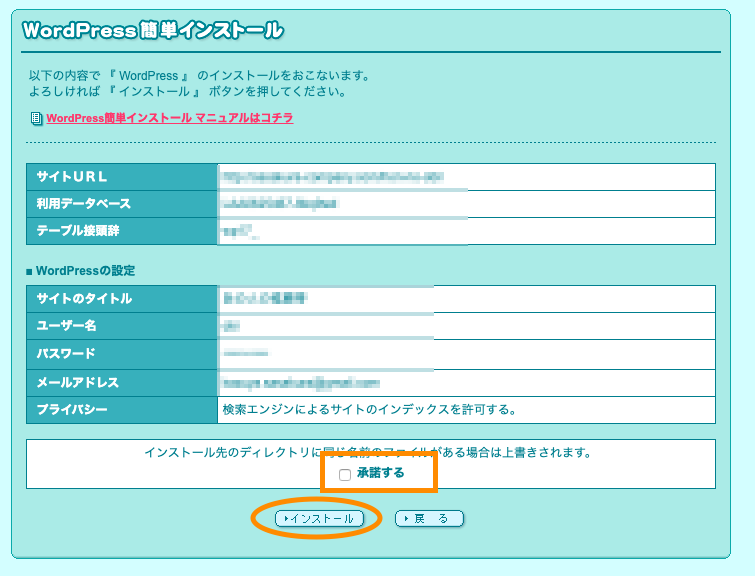Click the WordPress簡単インストール page title

pos(153,30)
